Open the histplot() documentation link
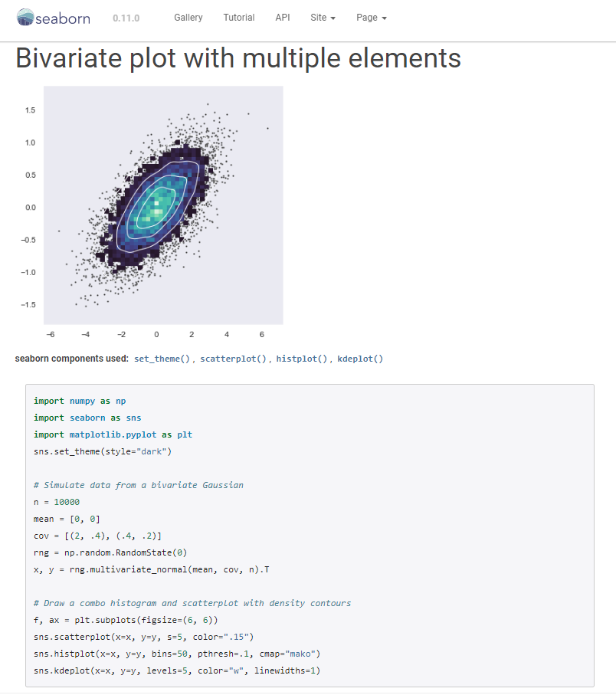 click(302, 359)
